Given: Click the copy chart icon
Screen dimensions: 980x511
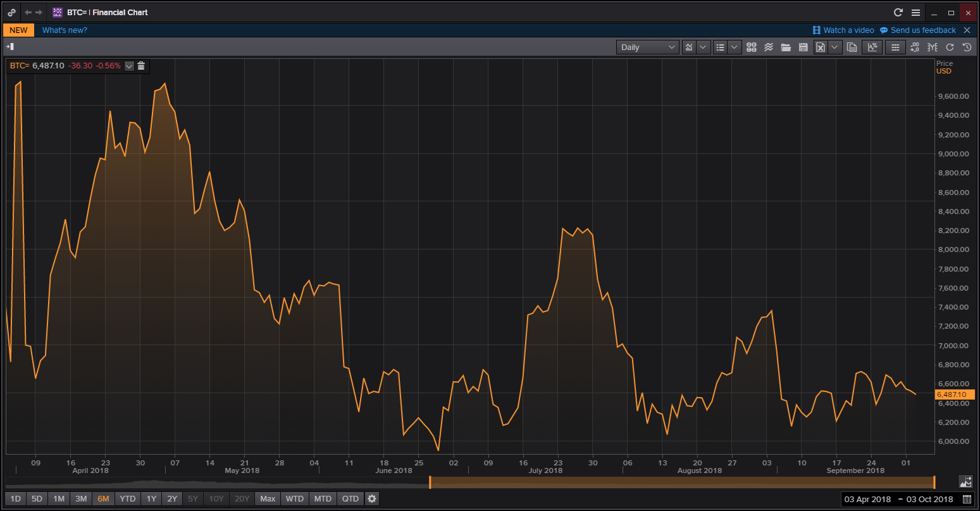Looking at the screenshot, I should click(x=852, y=47).
